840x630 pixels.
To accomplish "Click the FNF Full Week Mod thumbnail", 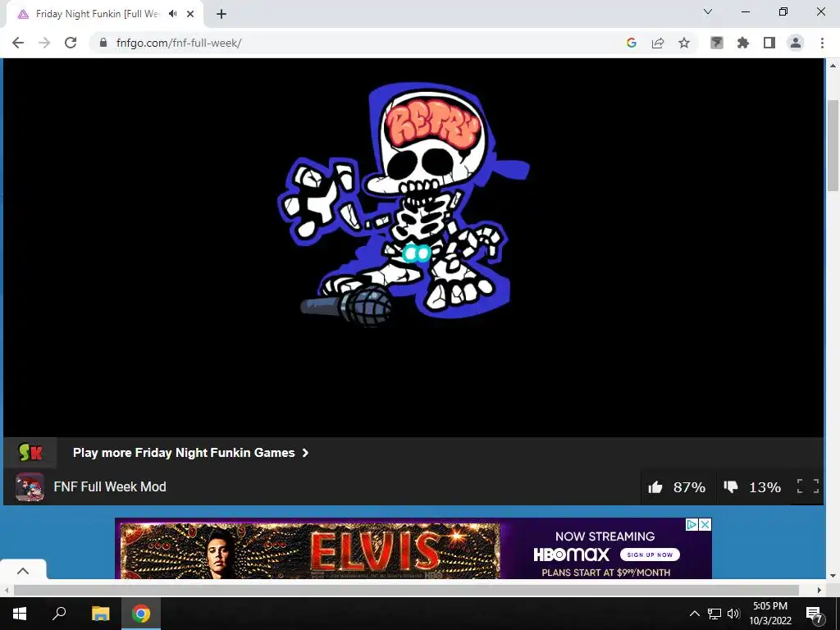I will click(30, 487).
